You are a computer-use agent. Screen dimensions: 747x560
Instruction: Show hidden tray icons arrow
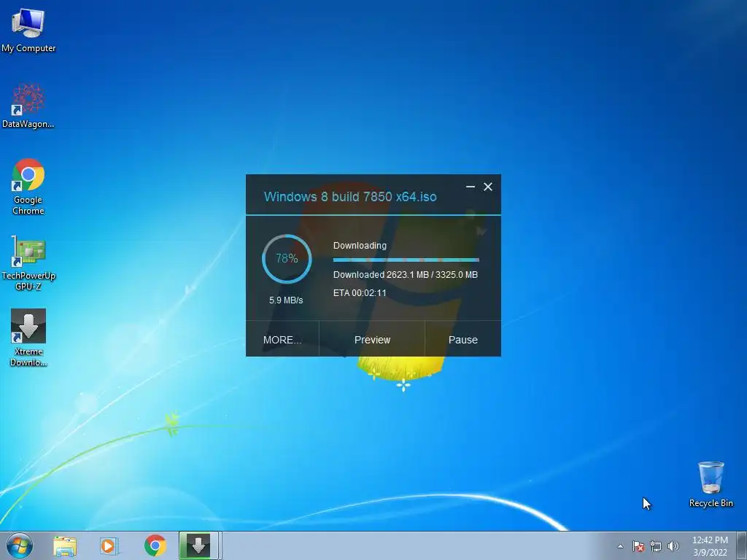620,546
